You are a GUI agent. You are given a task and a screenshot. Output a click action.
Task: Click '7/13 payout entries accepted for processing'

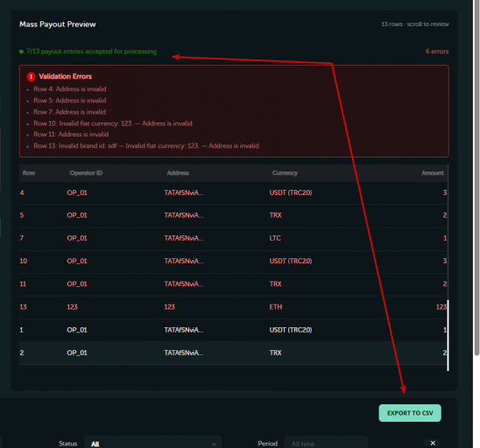pyautogui.click(x=91, y=52)
